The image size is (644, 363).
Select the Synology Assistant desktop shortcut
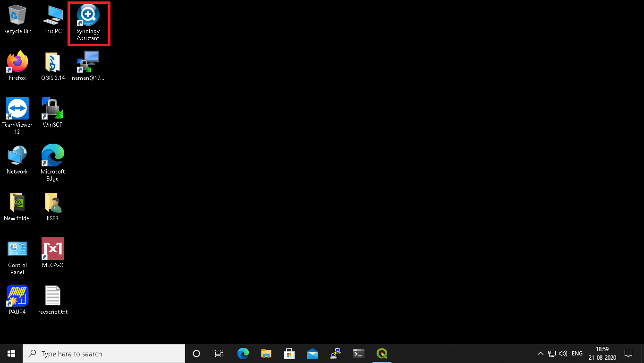(88, 23)
